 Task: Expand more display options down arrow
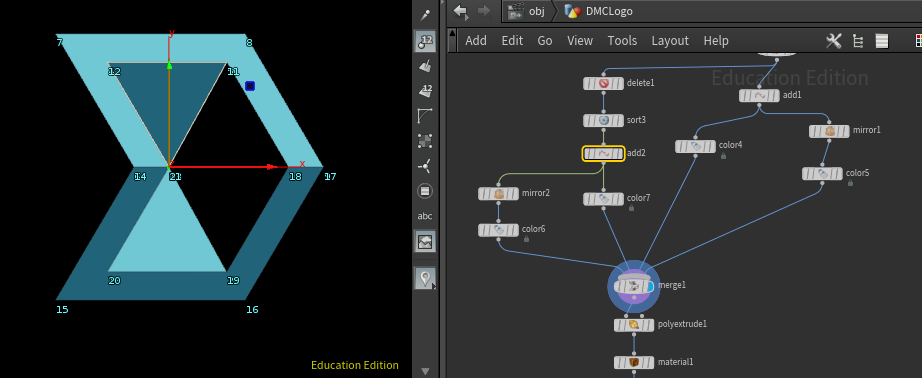[425, 371]
